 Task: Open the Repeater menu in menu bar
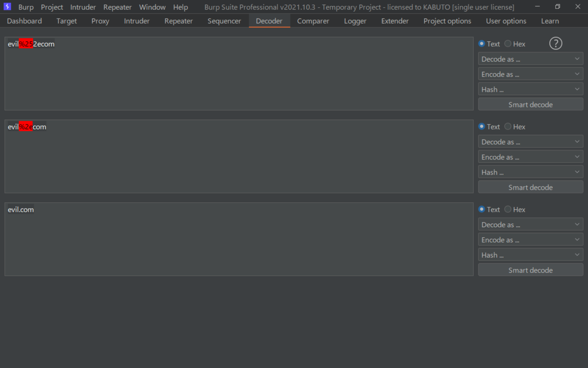click(x=118, y=7)
